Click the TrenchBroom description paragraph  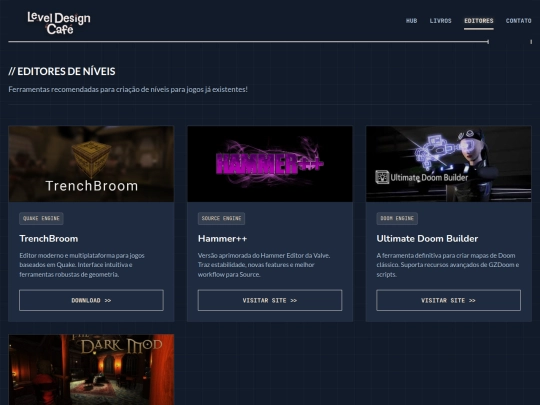pos(82,265)
